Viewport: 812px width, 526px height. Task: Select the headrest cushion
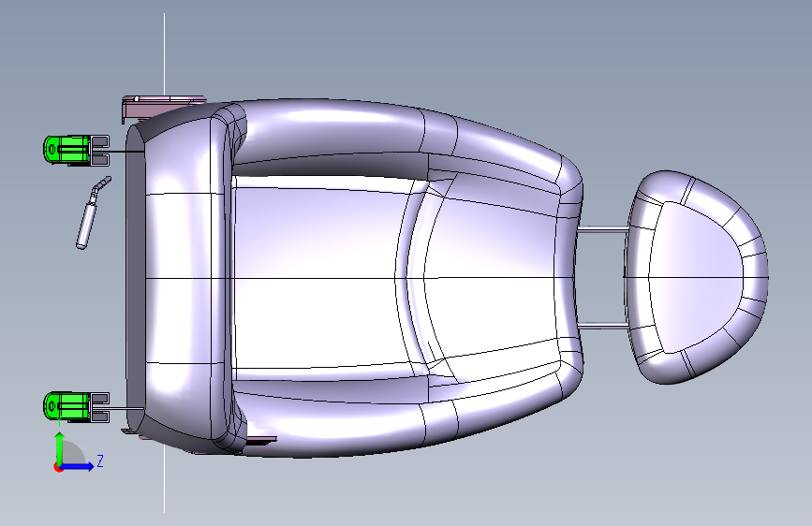[697, 277]
